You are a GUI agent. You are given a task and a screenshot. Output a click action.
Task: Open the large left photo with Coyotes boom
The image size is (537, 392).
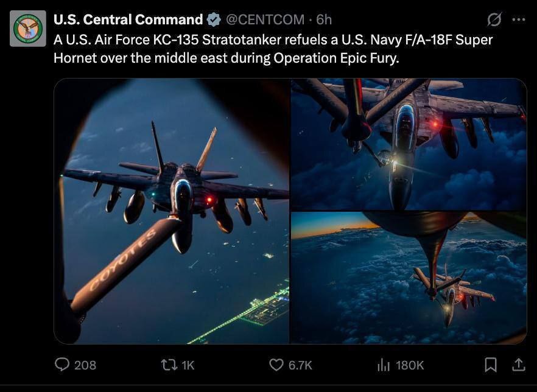172,211
